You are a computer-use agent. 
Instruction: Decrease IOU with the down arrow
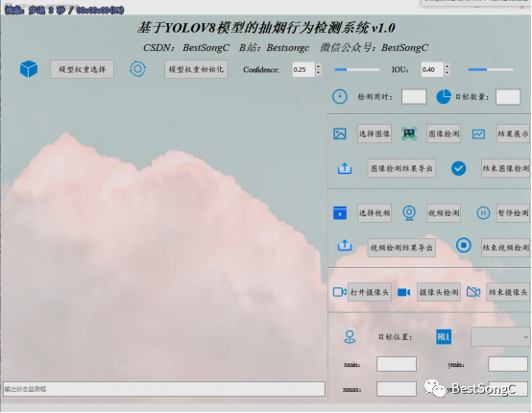point(447,73)
